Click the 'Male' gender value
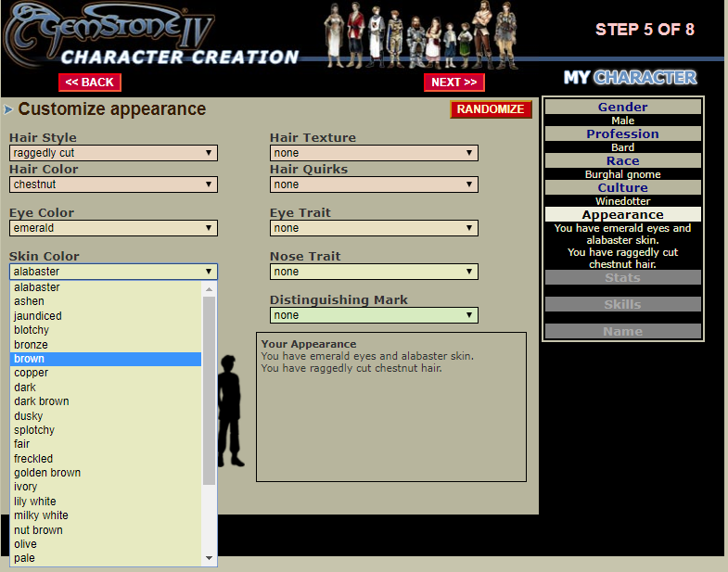Screen dimensions: 728x572 pyautogui.click(x=622, y=121)
